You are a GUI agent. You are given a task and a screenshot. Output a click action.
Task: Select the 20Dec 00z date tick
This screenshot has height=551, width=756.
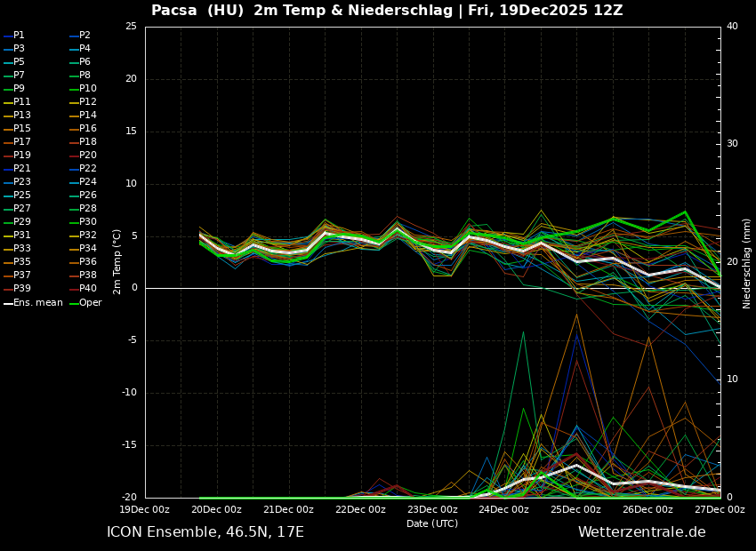click(216, 509)
